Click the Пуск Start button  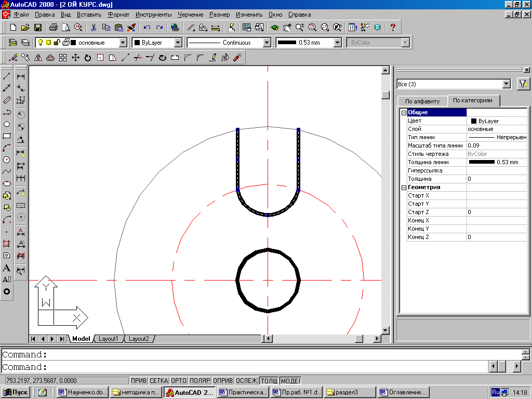16,392
